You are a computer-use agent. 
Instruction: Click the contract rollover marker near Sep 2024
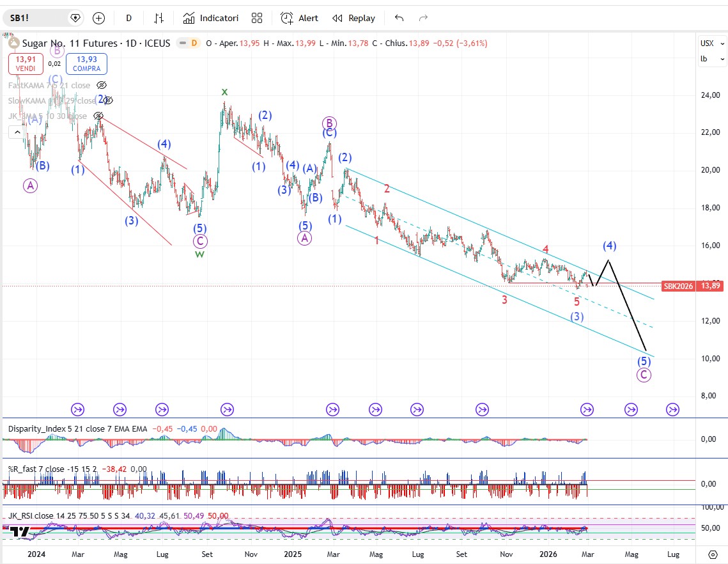[227, 409]
